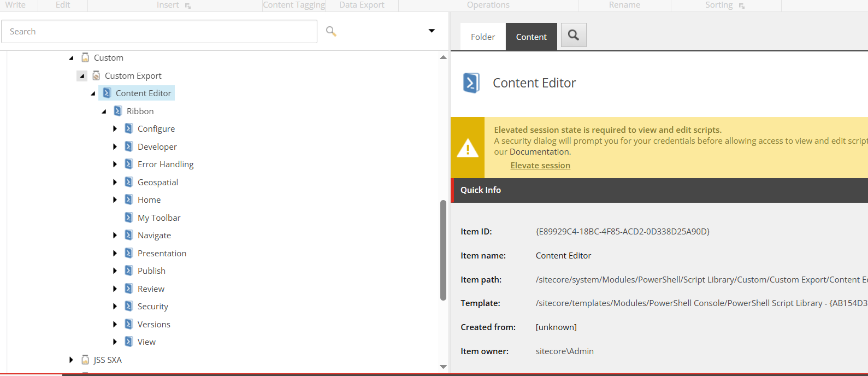
Task: Click the search magnifier icon beside search box
Action: point(331,31)
